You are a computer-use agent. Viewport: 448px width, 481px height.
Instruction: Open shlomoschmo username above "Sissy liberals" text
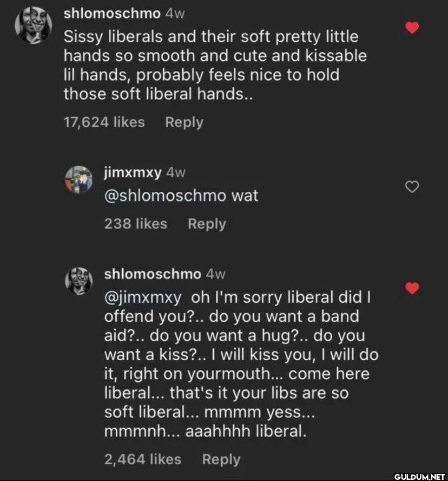[x=112, y=15]
